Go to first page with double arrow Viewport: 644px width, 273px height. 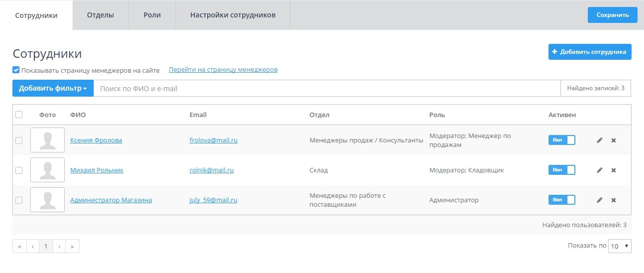point(19,246)
